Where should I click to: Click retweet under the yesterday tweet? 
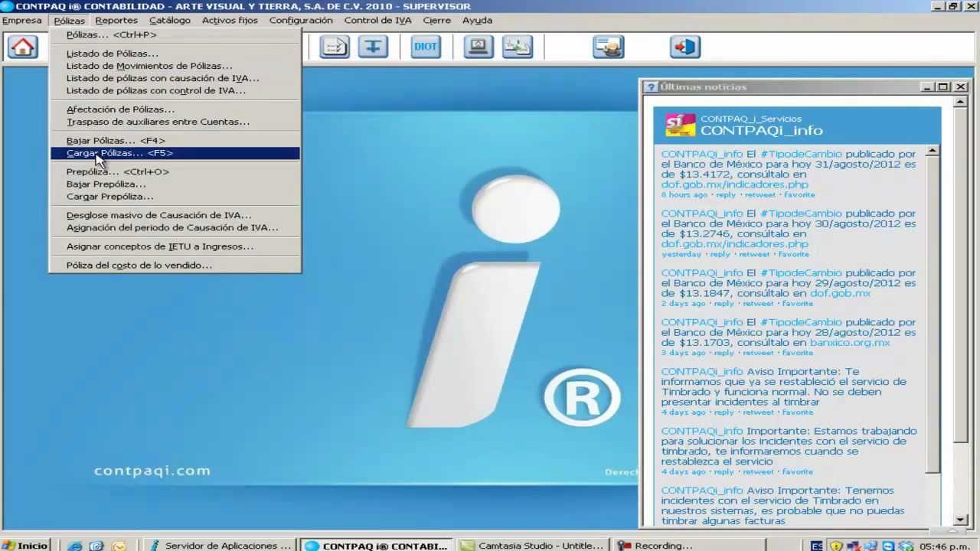754,254
